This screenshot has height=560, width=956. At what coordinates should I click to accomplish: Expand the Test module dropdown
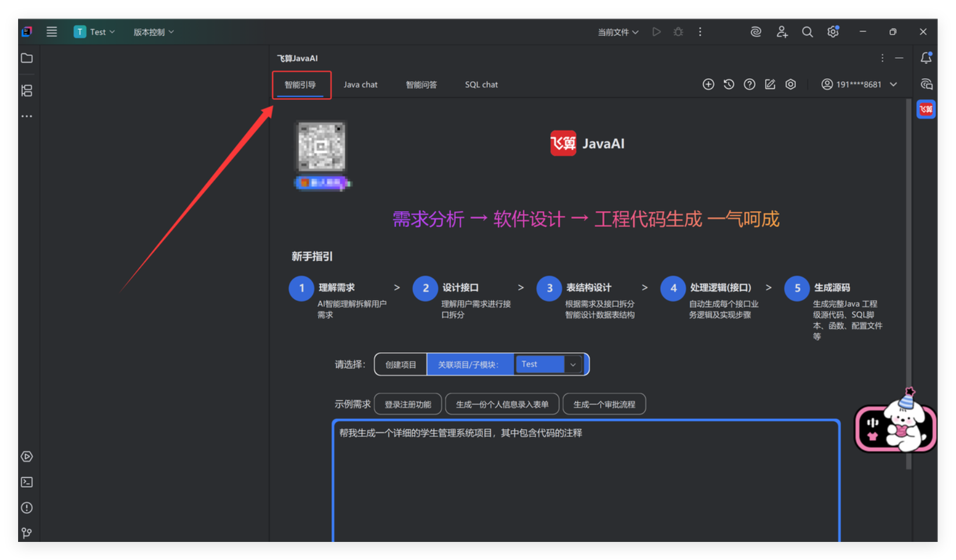573,365
